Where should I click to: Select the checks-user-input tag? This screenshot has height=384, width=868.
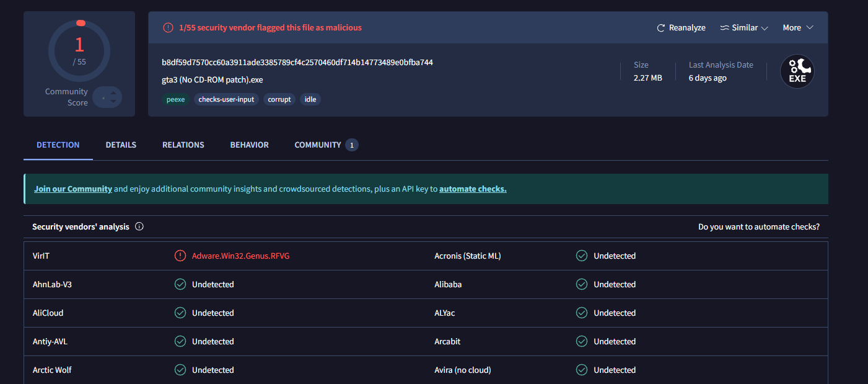click(x=226, y=99)
